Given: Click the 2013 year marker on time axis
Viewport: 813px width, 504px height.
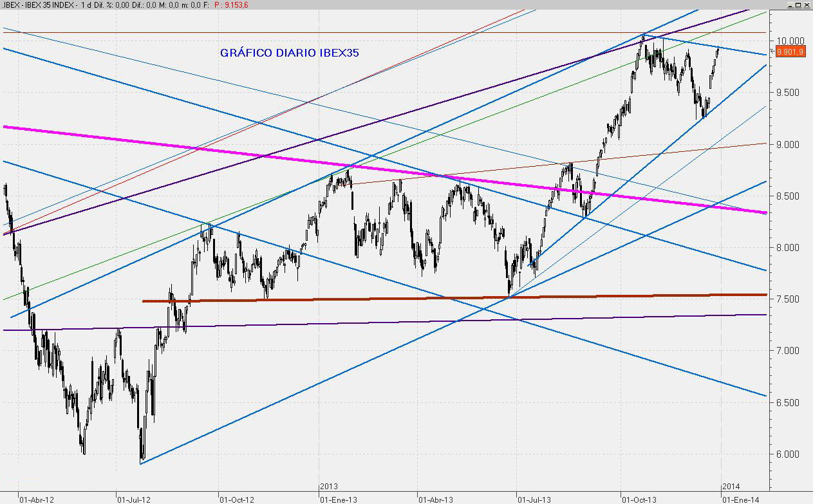Looking at the screenshot, I should tap(330, 486).
